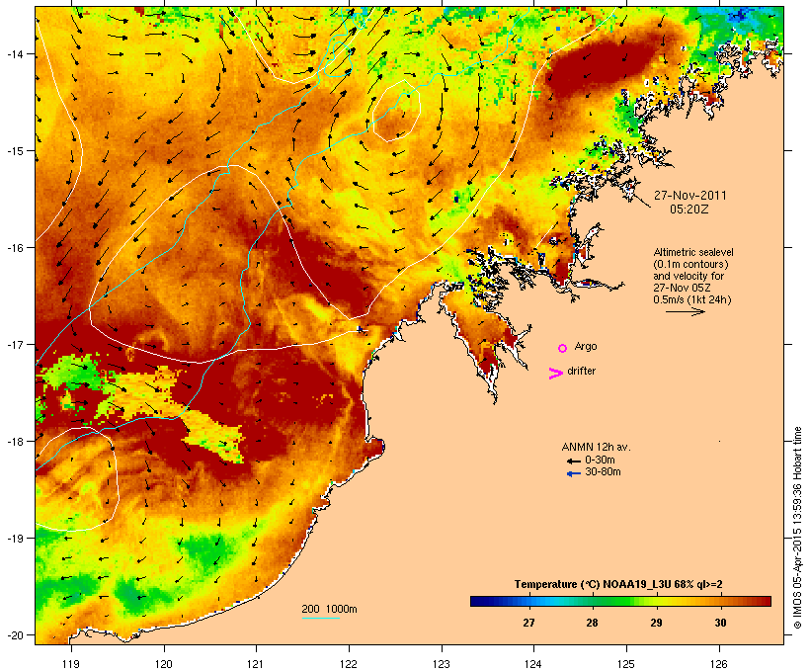Screen dimensions: 810x672
Task: Click the longitude label 119
Action: (x=71, y=664)
